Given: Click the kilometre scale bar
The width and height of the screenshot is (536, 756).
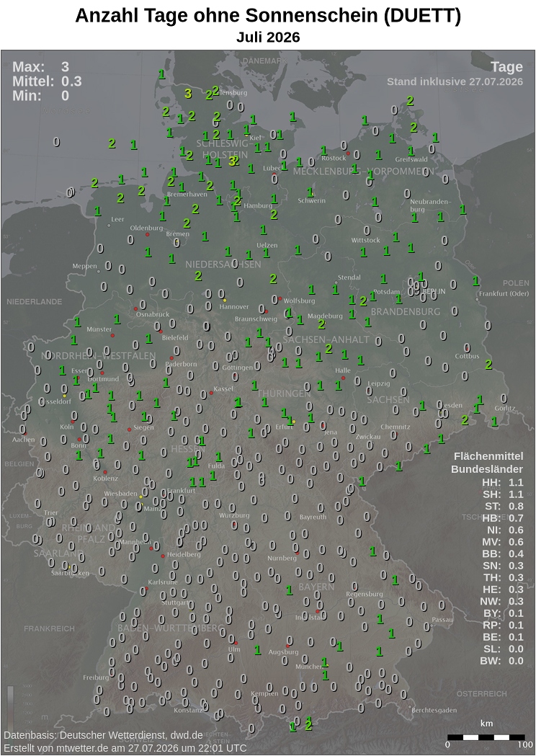Looking at the screenshot, I should click(x=486, y=737).
